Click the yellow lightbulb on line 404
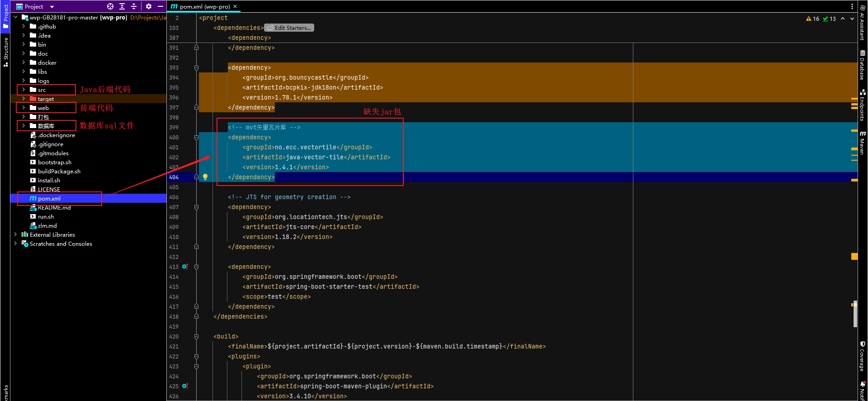Screen dimensions: 868x401 pyautogui.click(x=205, y=177)
